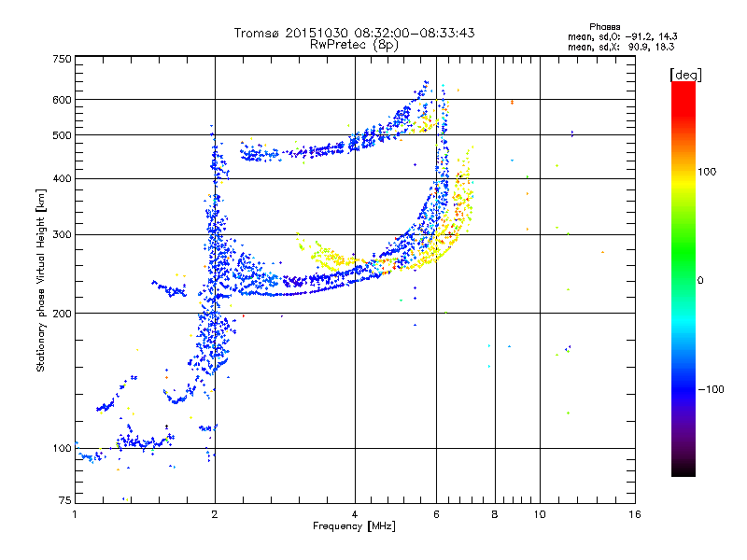Click the y-axis tick label '75'
The height and width of the screenshot is (560, 747).
(x=65, y=500)
